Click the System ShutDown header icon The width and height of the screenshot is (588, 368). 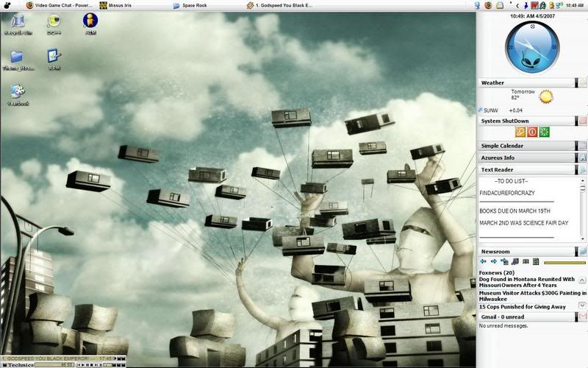583,121
